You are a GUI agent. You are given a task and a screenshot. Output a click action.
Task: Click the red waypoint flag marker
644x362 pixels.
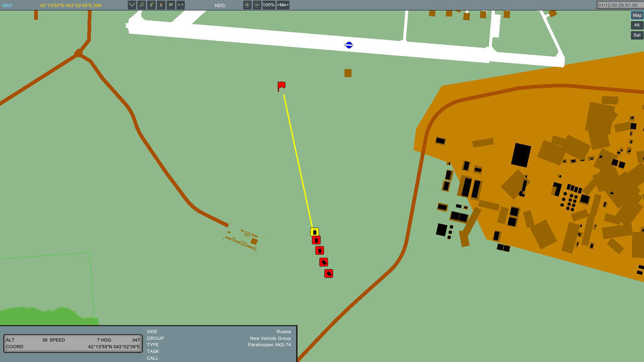tap(282, 86)
